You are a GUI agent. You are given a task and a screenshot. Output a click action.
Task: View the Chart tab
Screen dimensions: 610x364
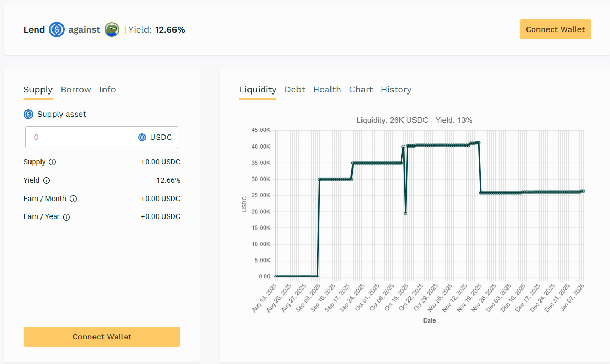tap(361, 90)
